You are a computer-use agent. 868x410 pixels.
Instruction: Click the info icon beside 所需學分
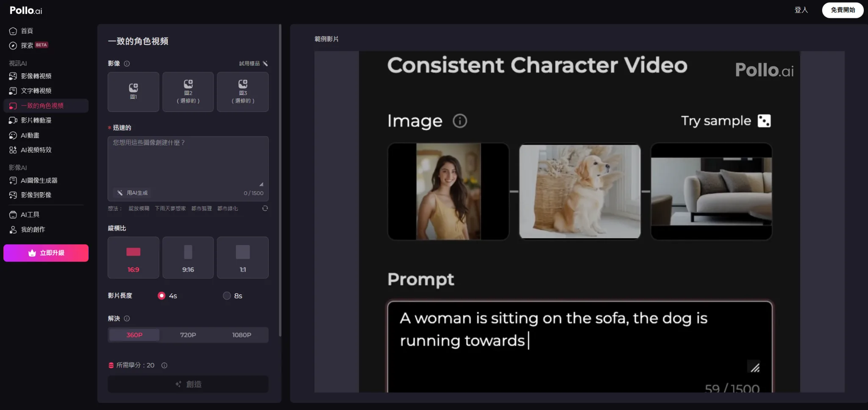point(164,365)
